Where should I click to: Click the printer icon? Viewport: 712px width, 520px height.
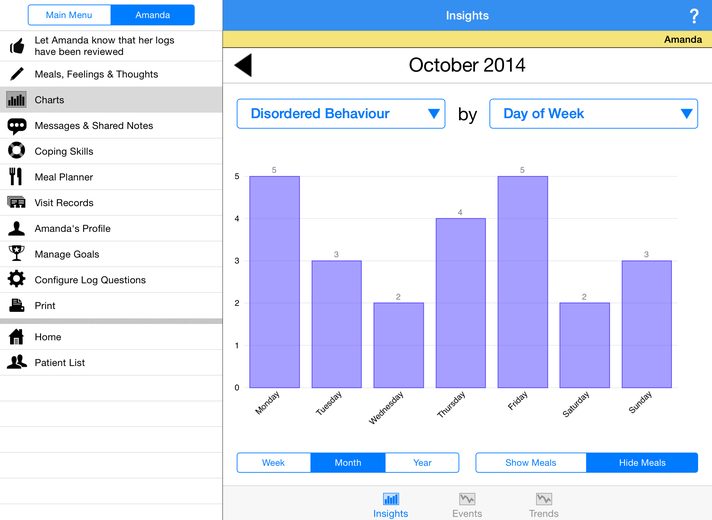17,305
